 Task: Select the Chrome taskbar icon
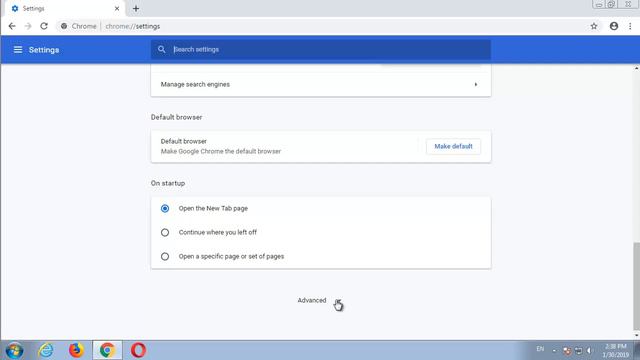point(107,350)
